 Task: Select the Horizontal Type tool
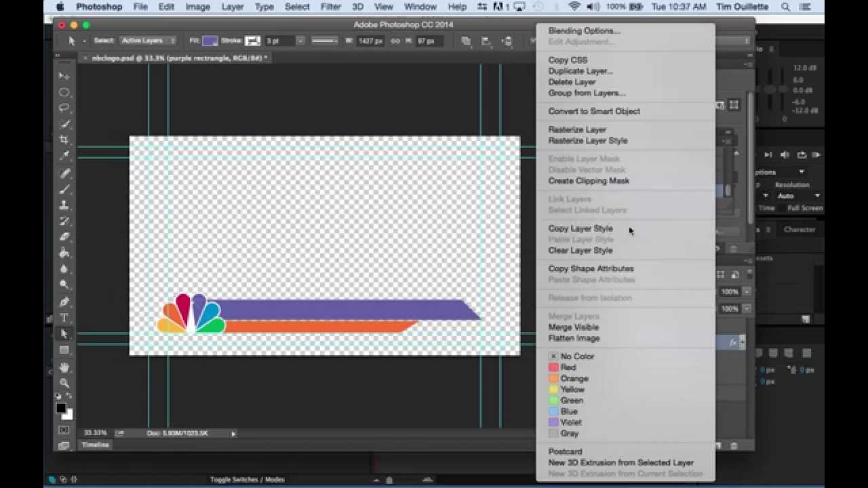[64, 318]
